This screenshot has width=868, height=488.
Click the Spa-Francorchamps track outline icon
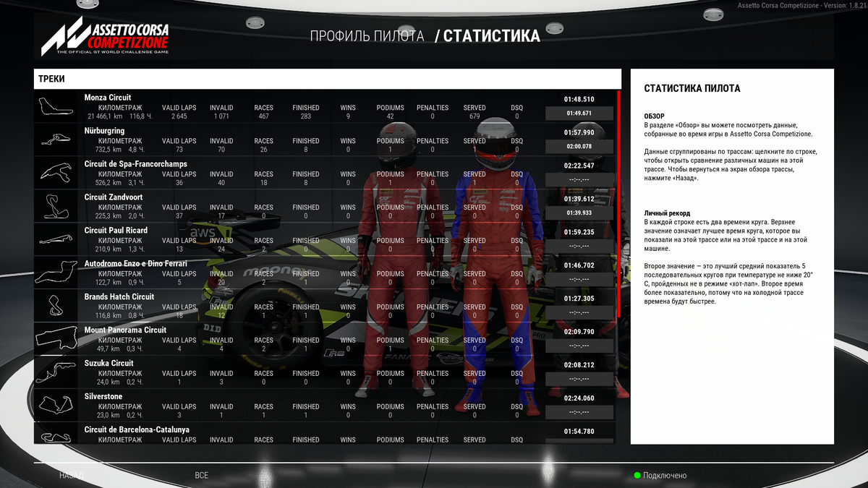56,173
